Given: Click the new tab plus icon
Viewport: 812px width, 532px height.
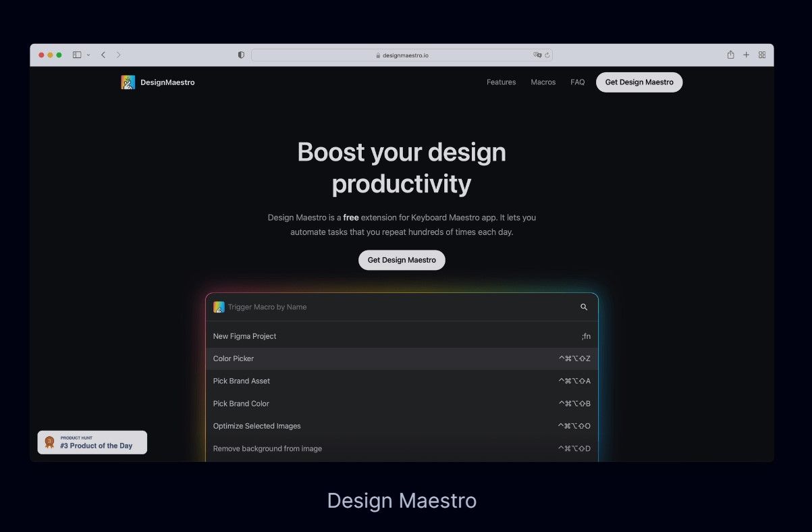Looking at the screenshot, I should point(746,55).
